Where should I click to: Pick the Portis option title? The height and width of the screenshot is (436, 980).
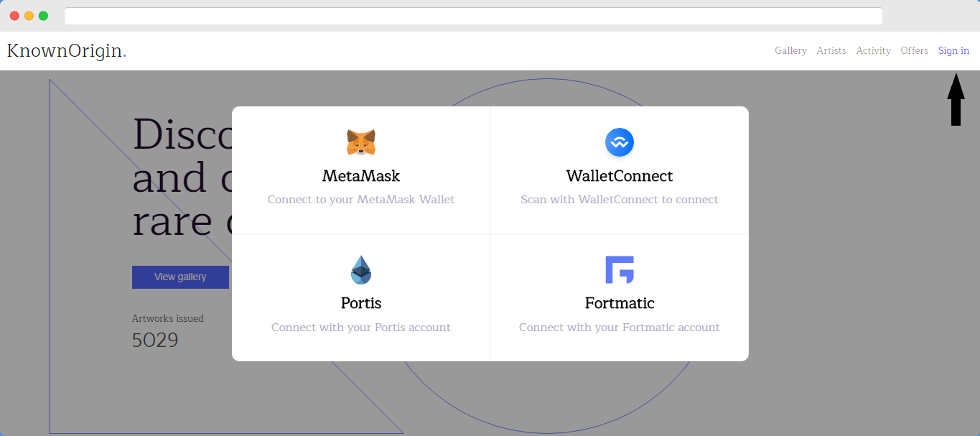pyautogui.click(x=361, y=303)
